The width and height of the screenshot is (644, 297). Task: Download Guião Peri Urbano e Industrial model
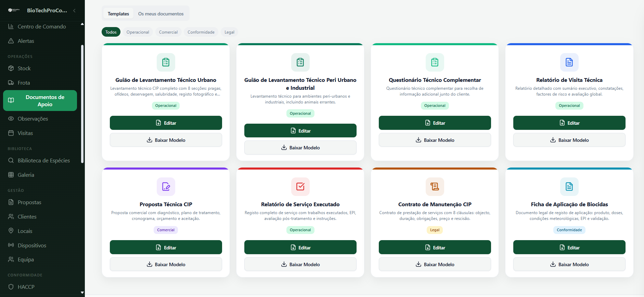coord(300,147)
